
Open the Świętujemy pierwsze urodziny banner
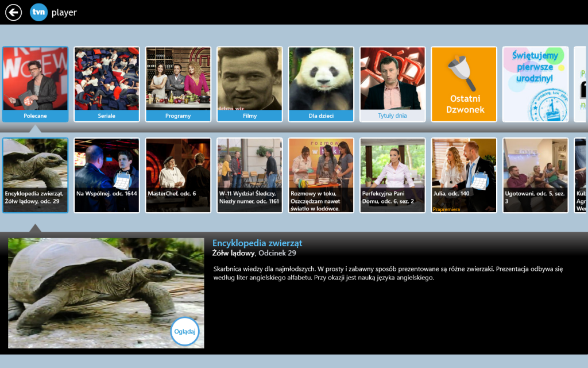pyautogui.click(x=536, y=84)
